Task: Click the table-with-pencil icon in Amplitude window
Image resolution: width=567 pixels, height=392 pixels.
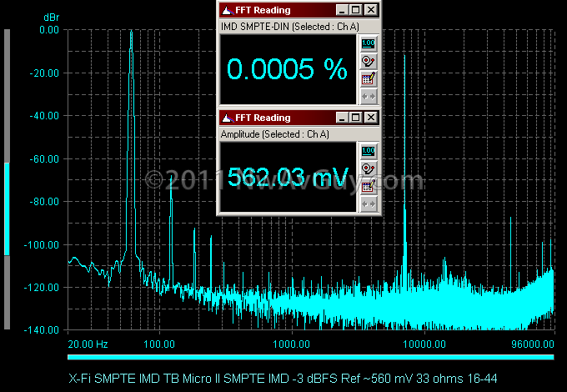Action: pyautogui.click(x=368, y=186)
